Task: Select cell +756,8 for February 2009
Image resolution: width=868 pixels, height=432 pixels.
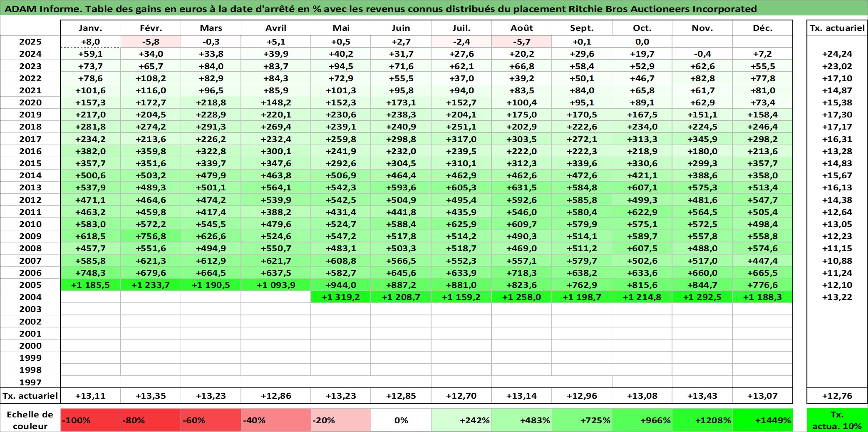Action: [x=151, y=236]
